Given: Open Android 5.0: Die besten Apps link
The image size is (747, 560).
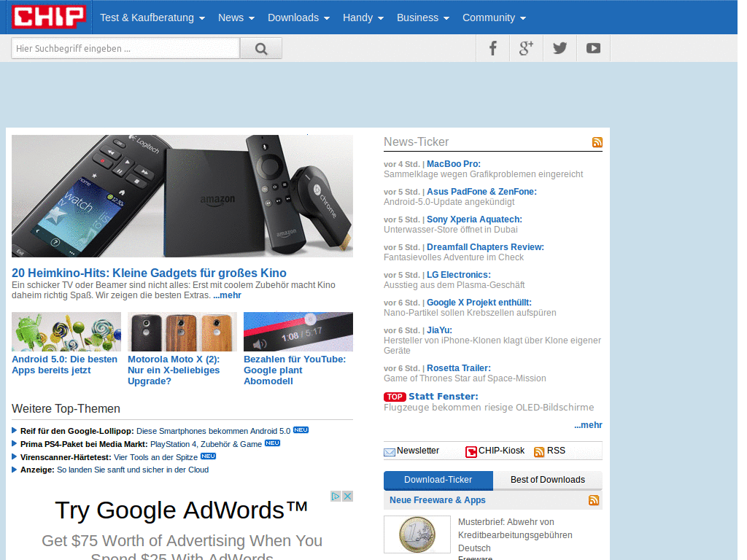Looking at the screenshot, I should coord(64,365).
